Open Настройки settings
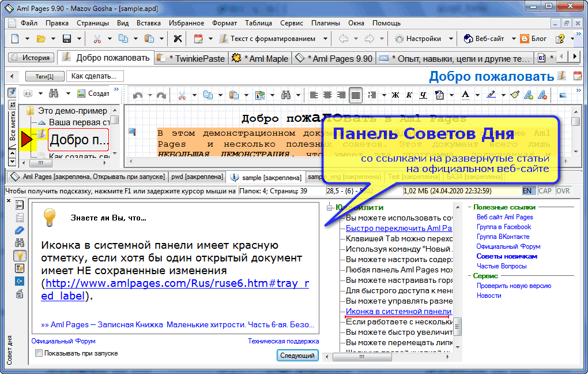Viewport: 588px width, 374px height. pos(418,39)
